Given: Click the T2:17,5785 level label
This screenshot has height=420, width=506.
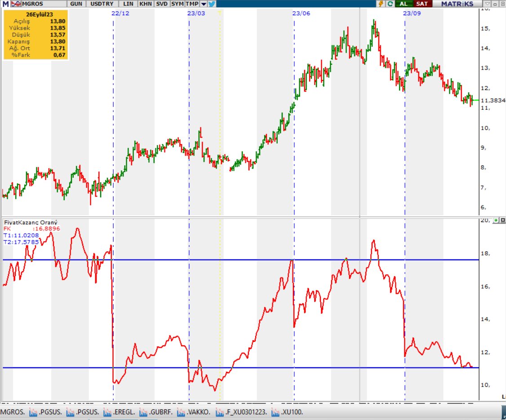Looking at the screenshot, I should tap(21, 242).
